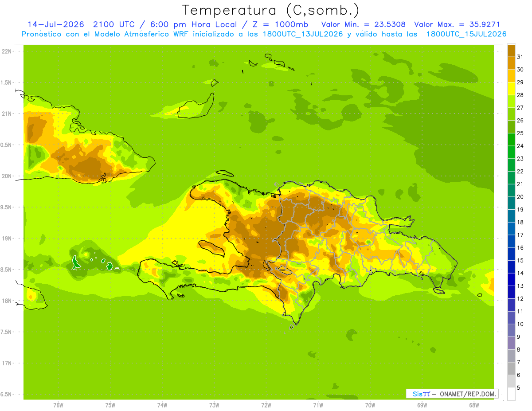Image resolution: width=532 pixels, height=411 pixels.
Task: Pick the white swatch below 5
Action: point(511,394)
